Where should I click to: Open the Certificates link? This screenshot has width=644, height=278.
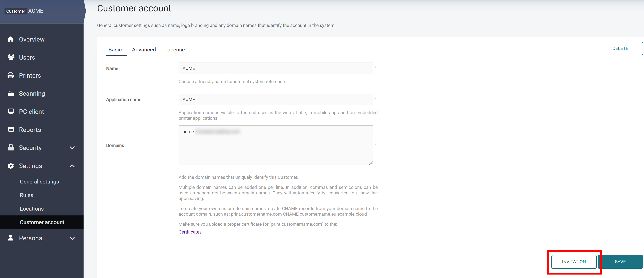[x=190, y=232]
